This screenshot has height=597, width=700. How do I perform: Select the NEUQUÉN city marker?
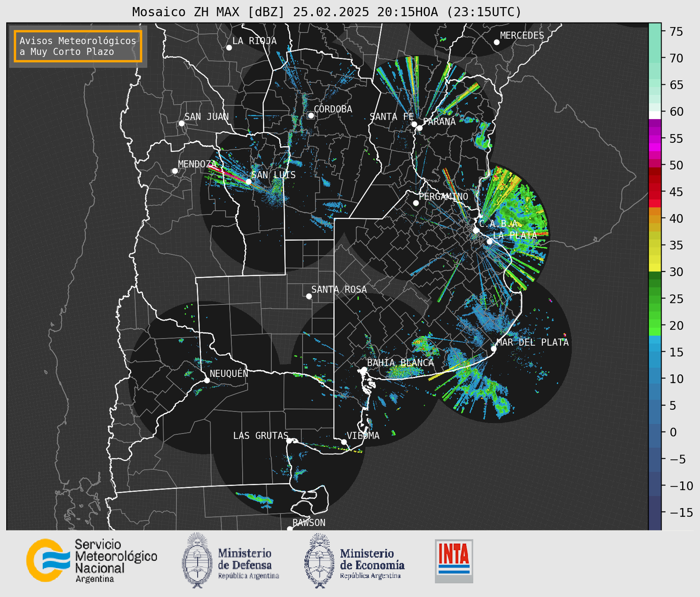[207, 380]
